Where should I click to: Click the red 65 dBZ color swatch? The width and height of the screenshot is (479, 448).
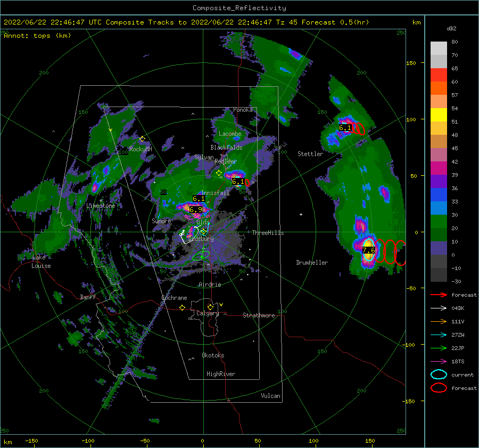click(439, 75)
